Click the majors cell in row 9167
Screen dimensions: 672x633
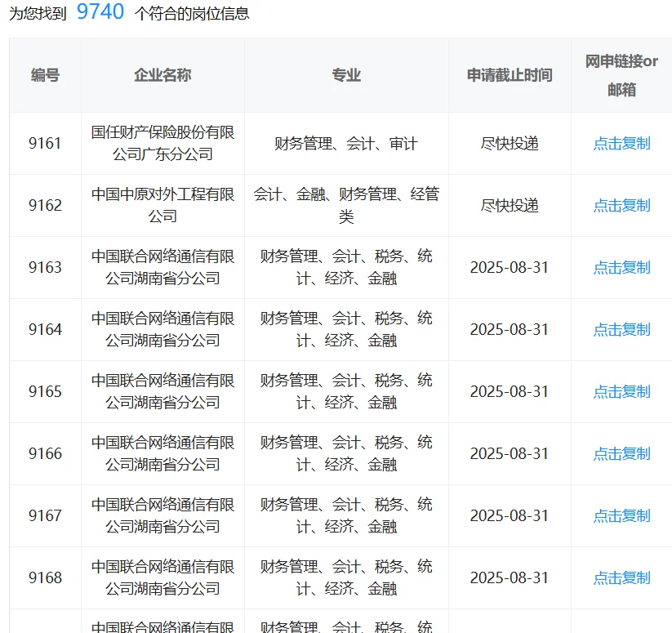point(346,515)
